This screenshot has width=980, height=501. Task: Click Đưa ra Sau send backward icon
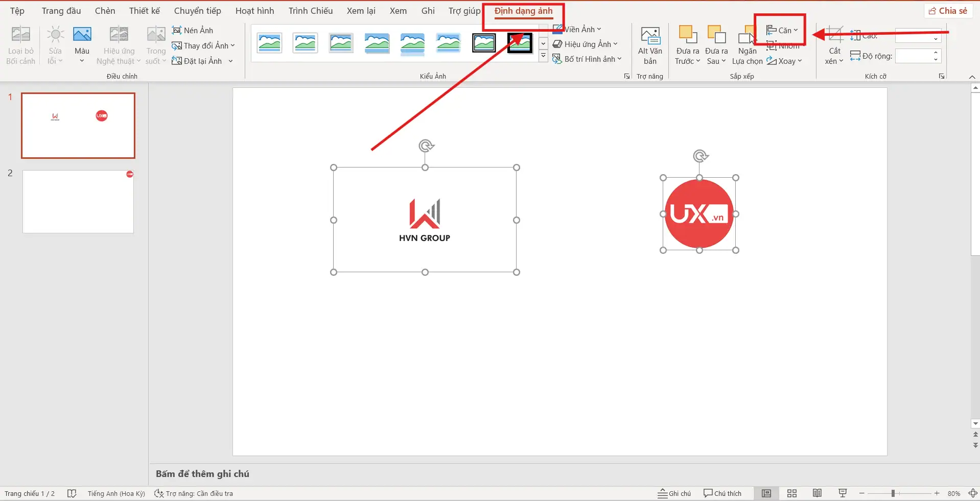click(x=716, y=34)
